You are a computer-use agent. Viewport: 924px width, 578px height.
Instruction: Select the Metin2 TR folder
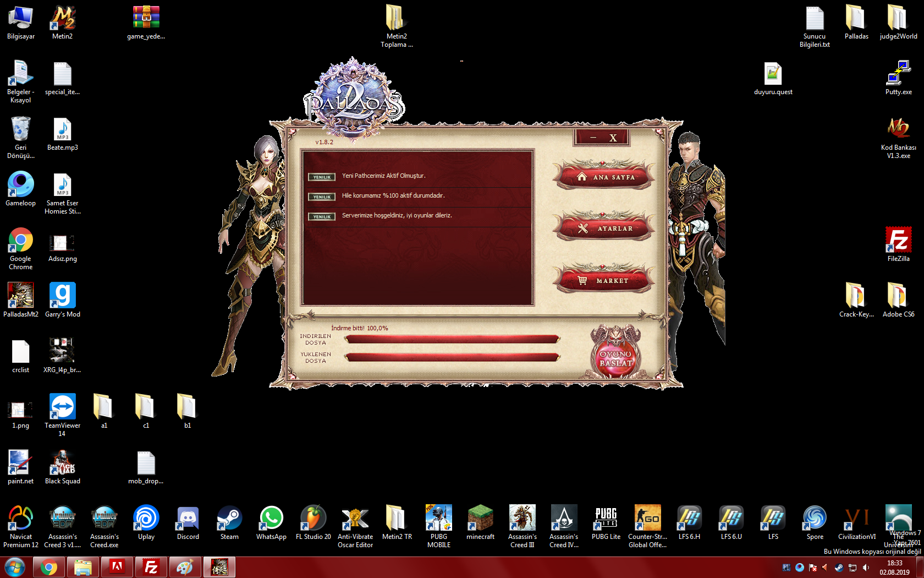coord(397,523)
